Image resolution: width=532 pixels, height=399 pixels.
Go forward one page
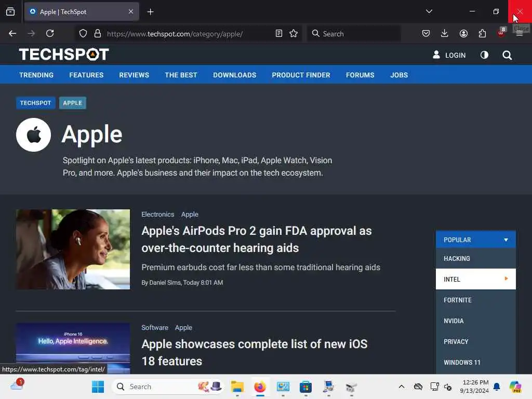click(x=31, y=34)
